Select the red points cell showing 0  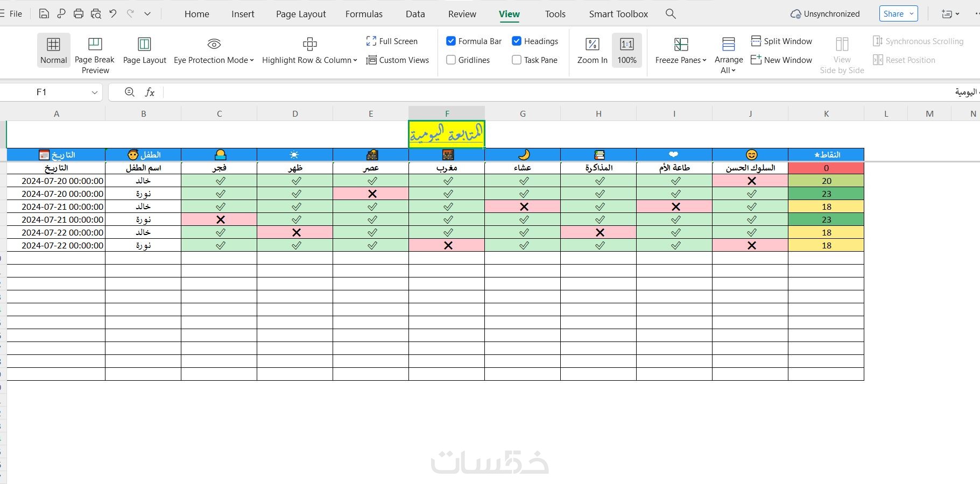coord(826,168)
